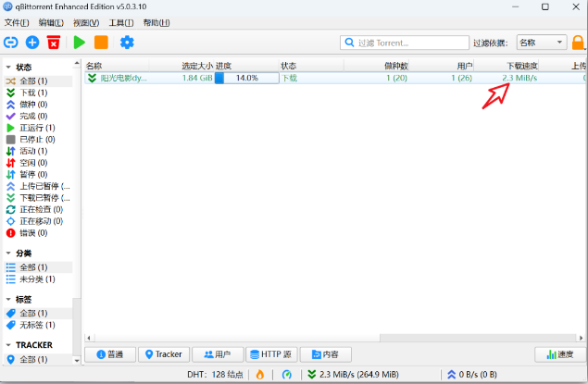The image size is (588, 384).
Task: Click the red delete torrent icon
Action: click(54, 43)
